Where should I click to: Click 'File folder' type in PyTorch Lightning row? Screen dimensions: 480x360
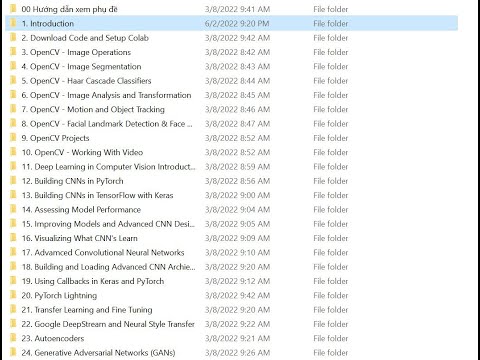tap(331, 296)
